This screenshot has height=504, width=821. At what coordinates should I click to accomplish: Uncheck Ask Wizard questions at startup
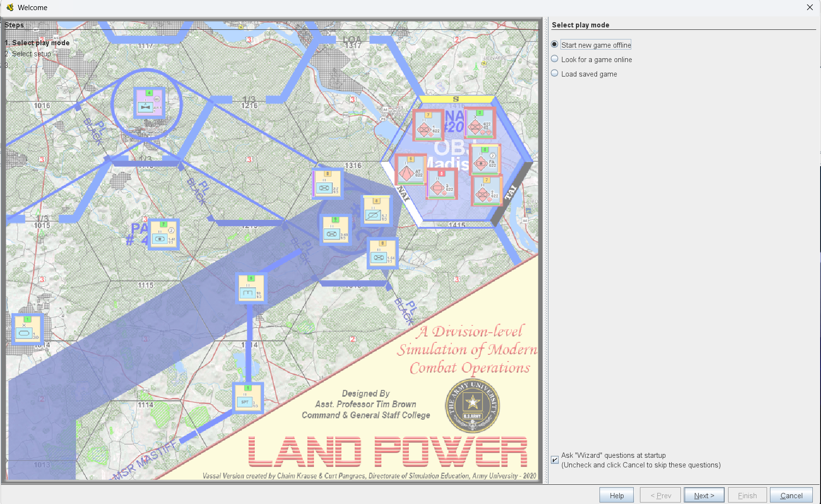pos(554,460)
